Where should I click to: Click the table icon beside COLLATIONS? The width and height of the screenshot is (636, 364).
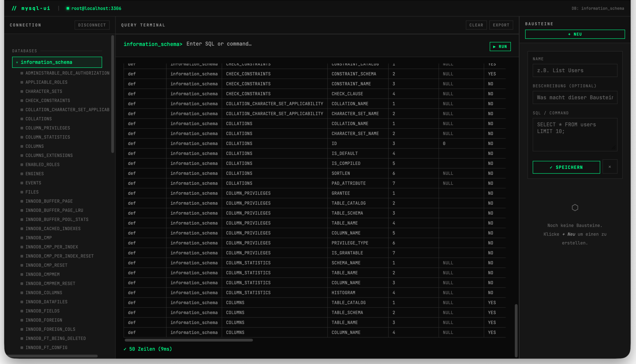(x=22, y=119)
